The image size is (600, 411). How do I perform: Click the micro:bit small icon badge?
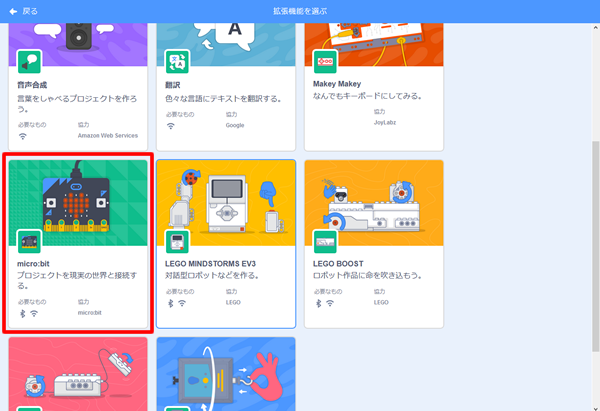tap(29, 241)
